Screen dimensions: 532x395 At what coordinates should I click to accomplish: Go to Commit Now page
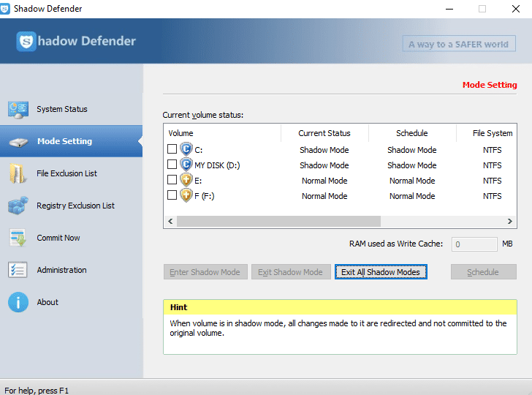(x=72, y=238)
